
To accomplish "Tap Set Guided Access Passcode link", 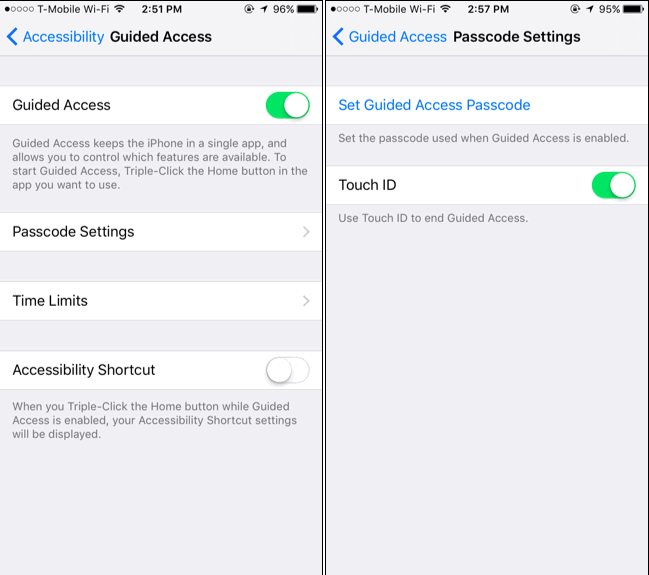I will [434, 105].
